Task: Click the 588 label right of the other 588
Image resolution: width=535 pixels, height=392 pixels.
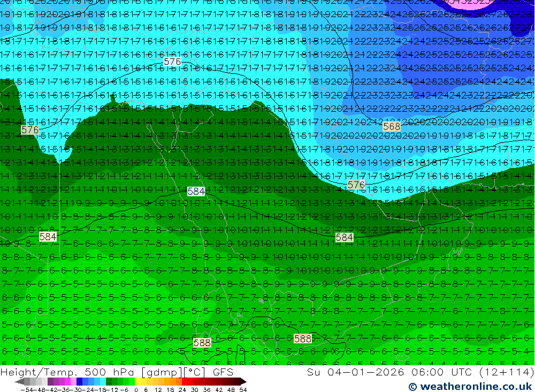Action: (303, 339)
